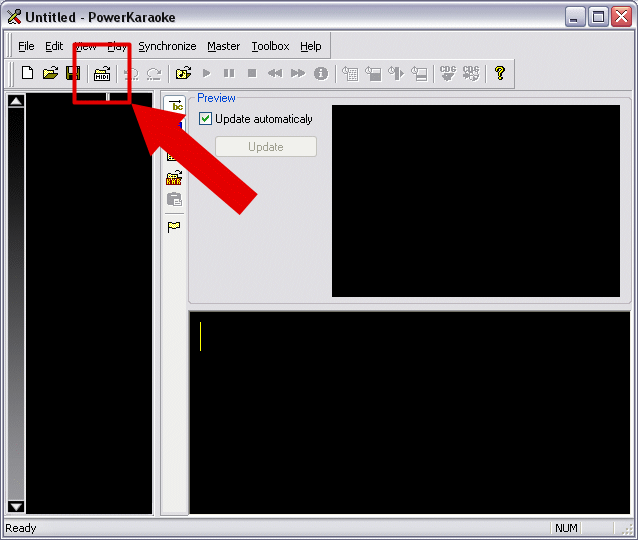Select the 'bc' text arrow tab icon

175,106
